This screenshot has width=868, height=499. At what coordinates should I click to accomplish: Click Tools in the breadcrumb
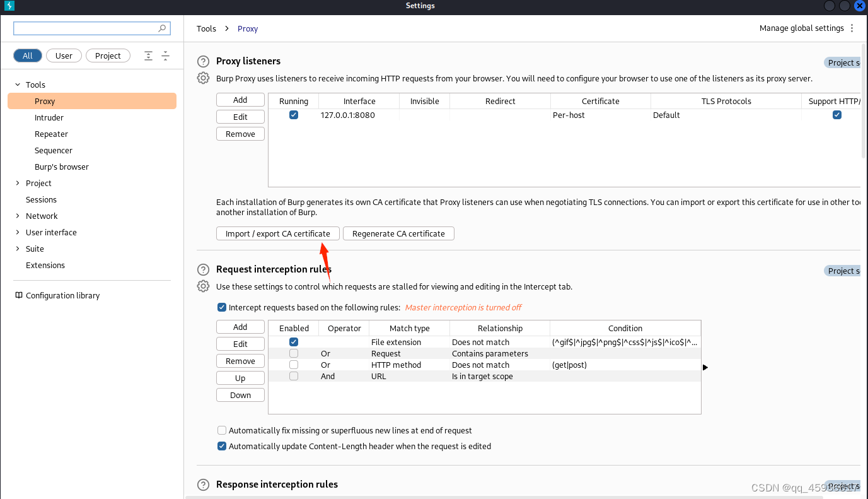[x=206, y=28]
